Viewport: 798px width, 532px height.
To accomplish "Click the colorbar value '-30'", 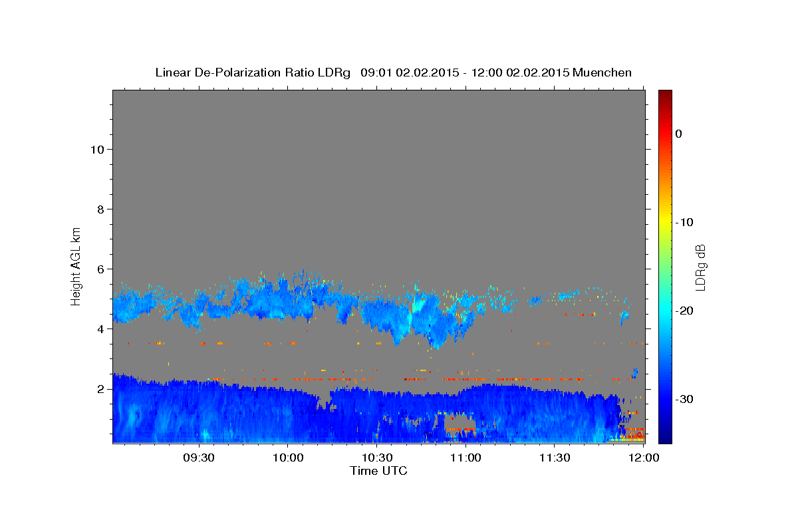I will 685,399.
